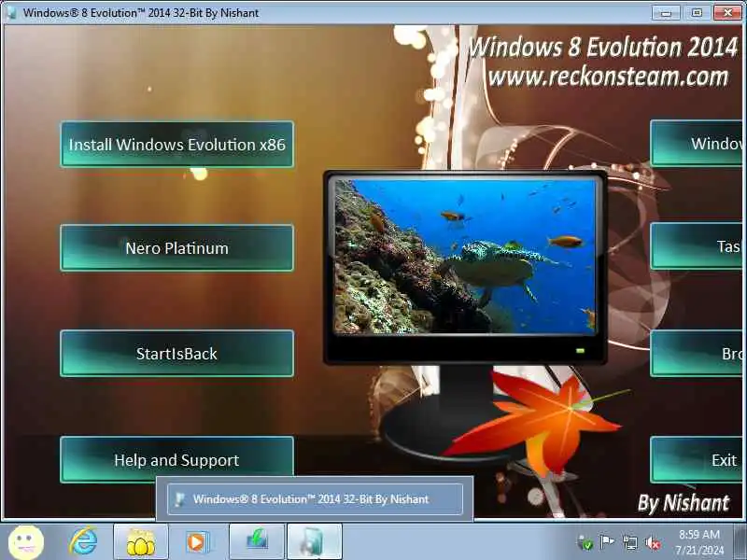Maximize the Windows 8 Evolution window
Viewport: 747px width, 560px height.
[697, 13]
